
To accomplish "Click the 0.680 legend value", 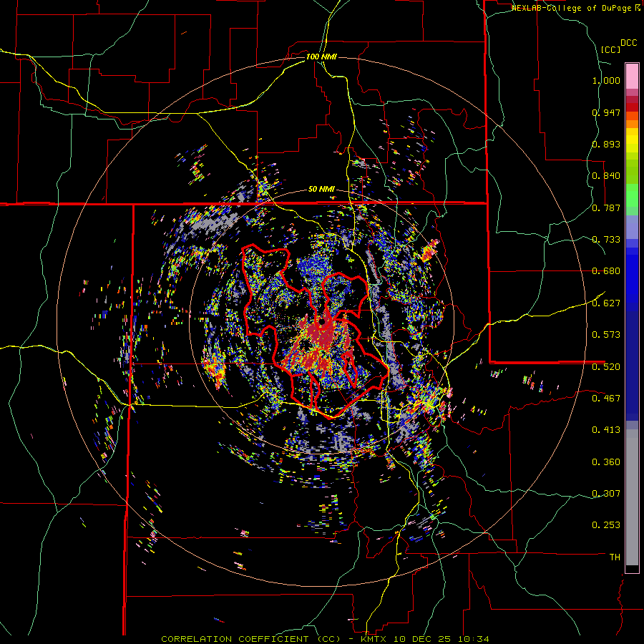I will point(606,271).
